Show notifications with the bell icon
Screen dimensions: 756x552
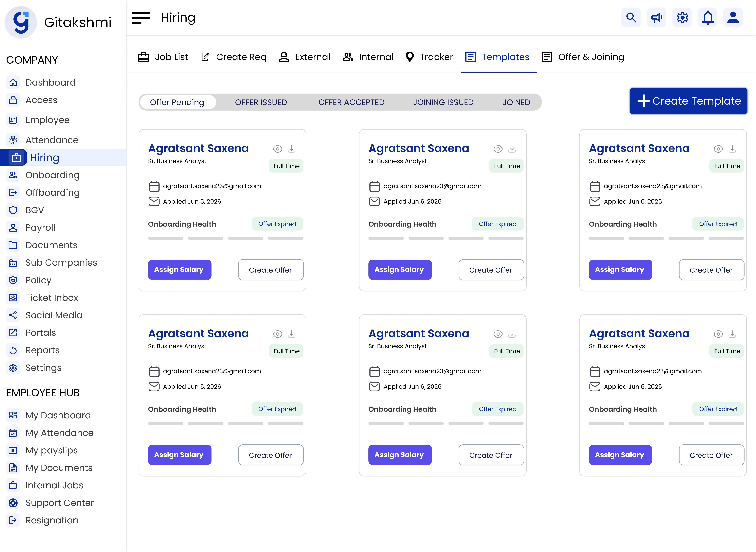tap(708, 17)
